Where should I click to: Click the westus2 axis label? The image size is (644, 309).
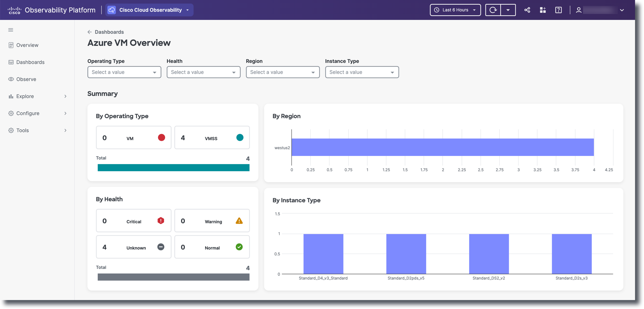pyautogui.click(x=282, y=148)
